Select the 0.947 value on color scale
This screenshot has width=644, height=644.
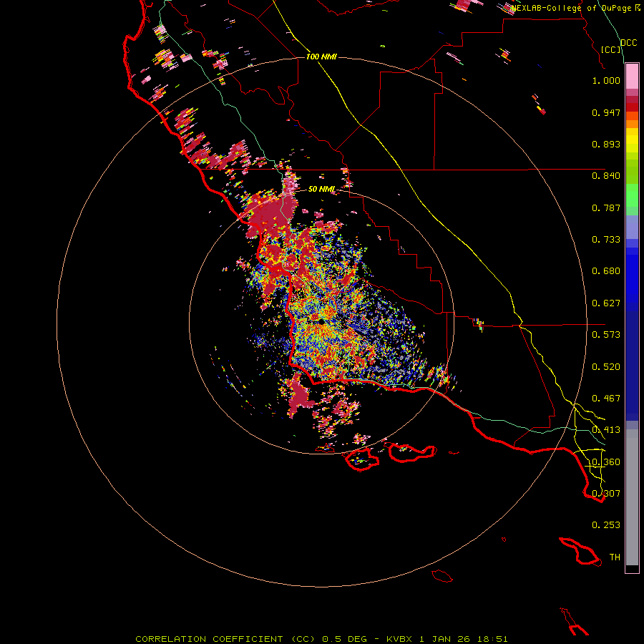click(606, 112)
